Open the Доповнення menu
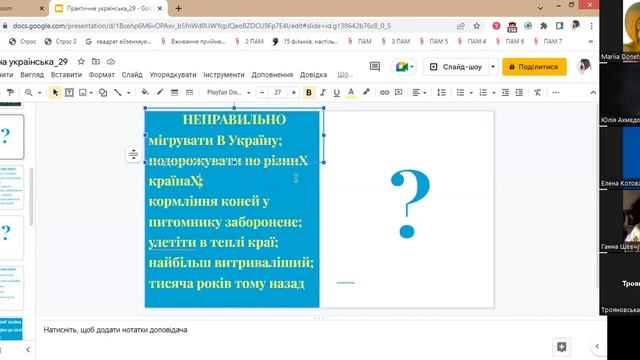 tap(272, 75)
